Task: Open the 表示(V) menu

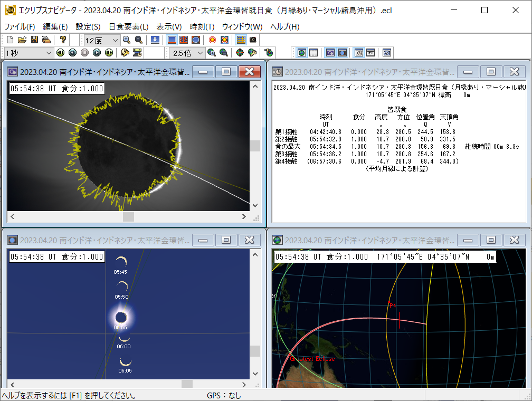Action: [x=169, y=26]
